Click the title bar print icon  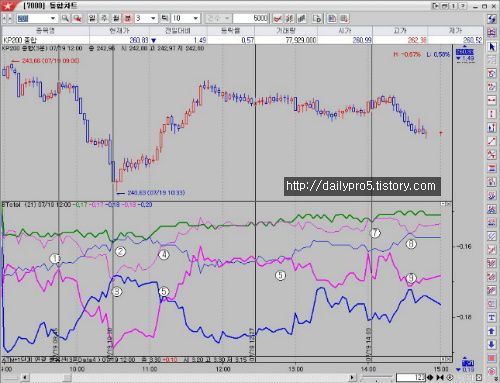click(445, 6)
